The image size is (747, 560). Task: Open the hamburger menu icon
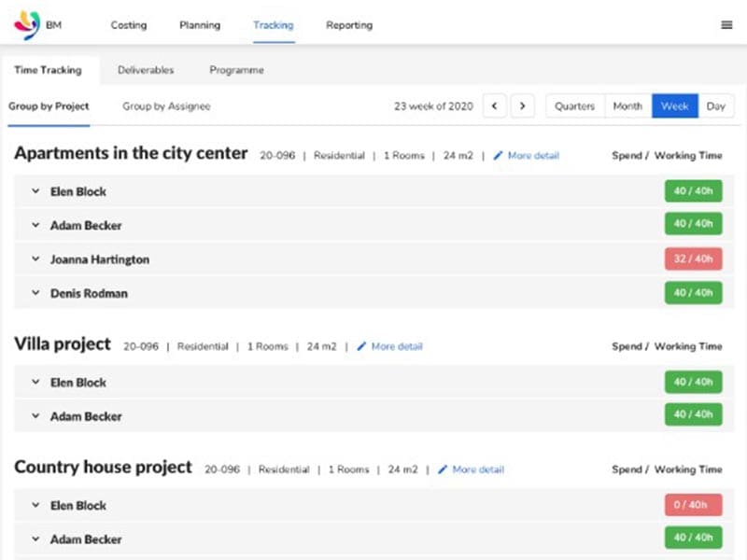pyautogui.click(x=726, y=25)
